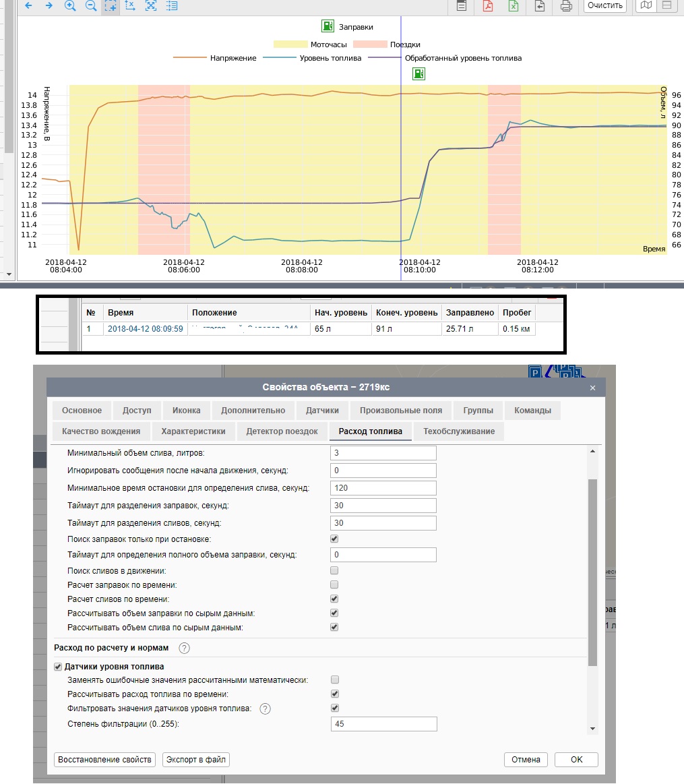This screenshot has width=684, height=784.
Task: Click the zoom out magnifier icon
Action: pyautogui.click(x=91, y=6)
